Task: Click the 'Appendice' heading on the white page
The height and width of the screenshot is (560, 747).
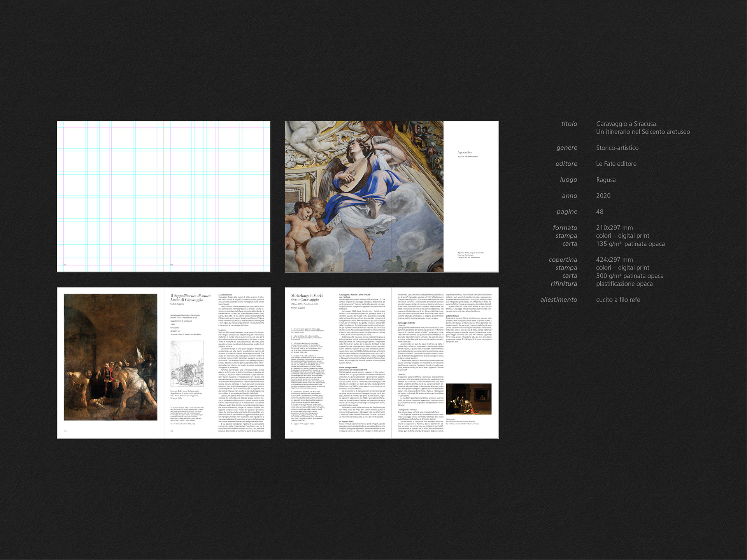Action: (465, 152)
